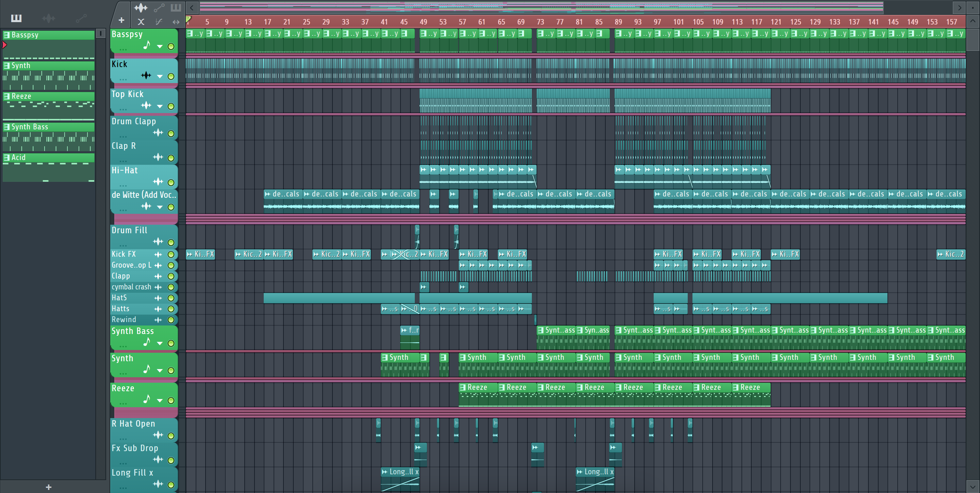Click bar 49 on the timeline ruler
Image resolution: width=980 pixels, height=493 pixels.
pyautogui.click(x=423, y=22)
